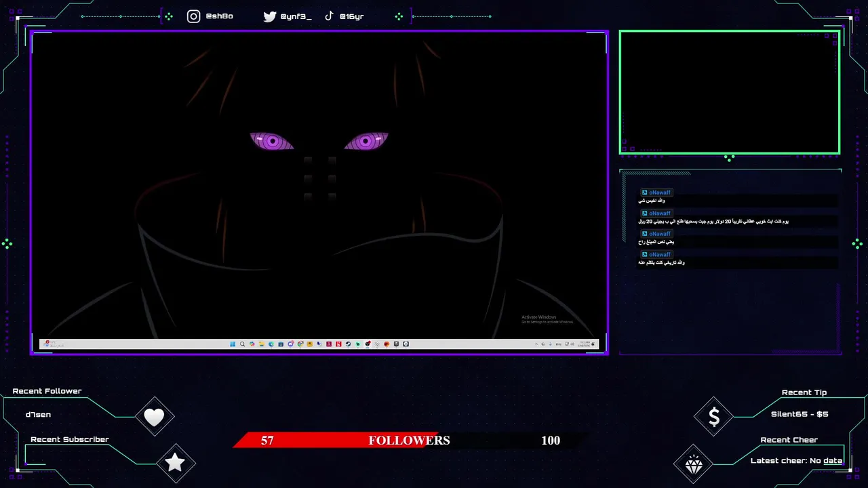Click the diamond icon beside Recent Cheer

click(694, 465)
